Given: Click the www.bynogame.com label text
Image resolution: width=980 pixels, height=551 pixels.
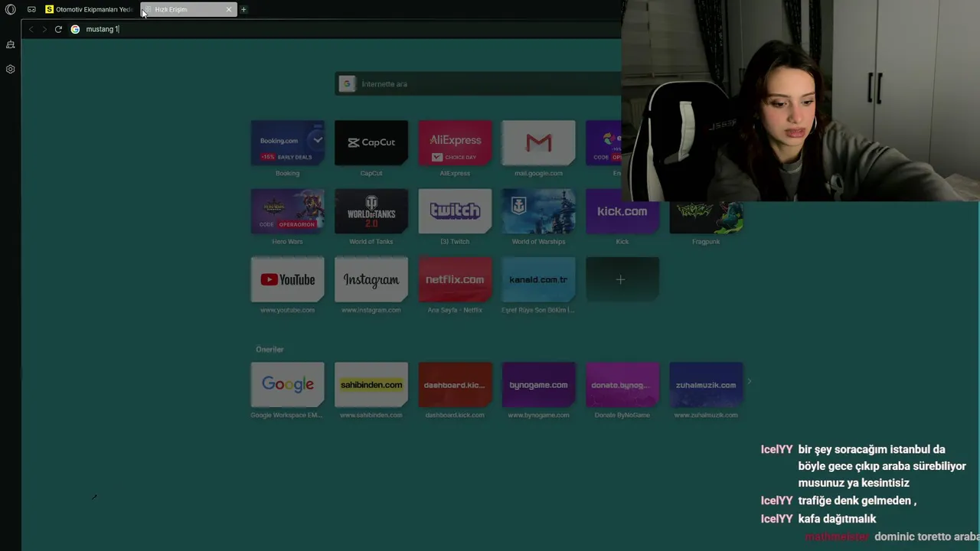Looking at the screenshot, I should click(538, 415).
